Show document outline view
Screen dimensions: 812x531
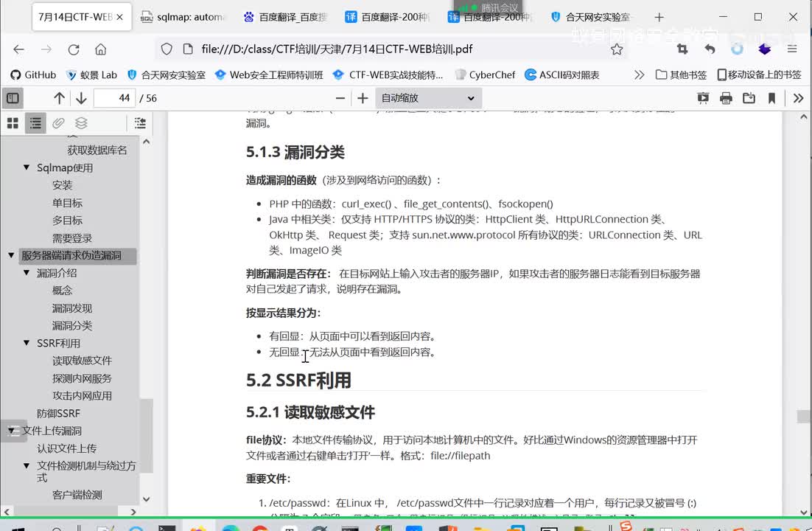pos(35,123)
